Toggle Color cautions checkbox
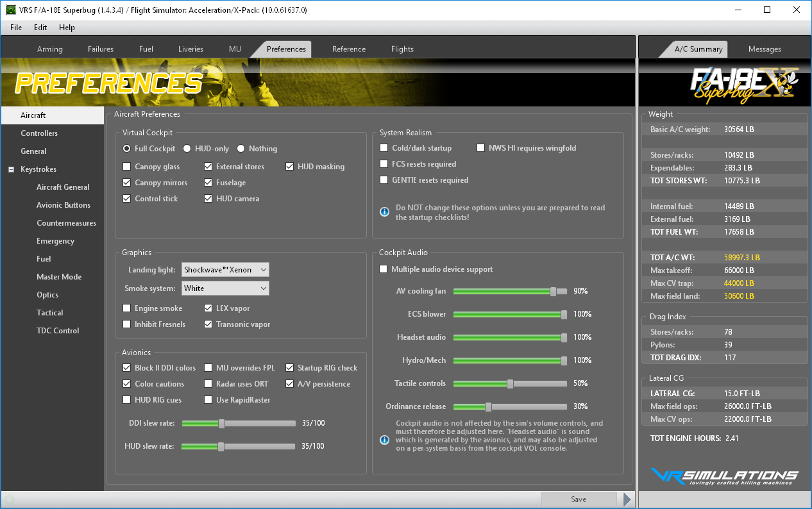This screenshot has height=509, width=812. [x=127, y=384]
